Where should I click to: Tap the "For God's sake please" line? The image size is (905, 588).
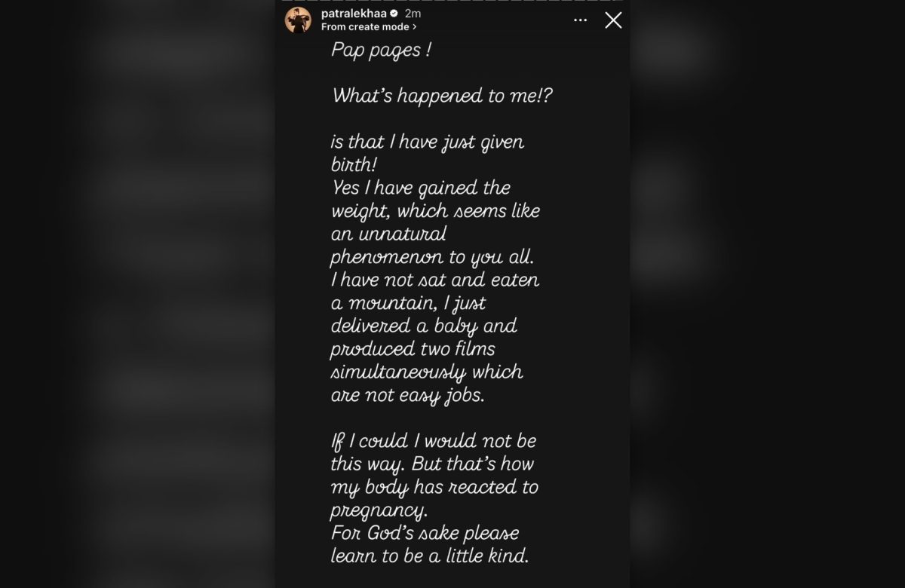pos(425,534)
